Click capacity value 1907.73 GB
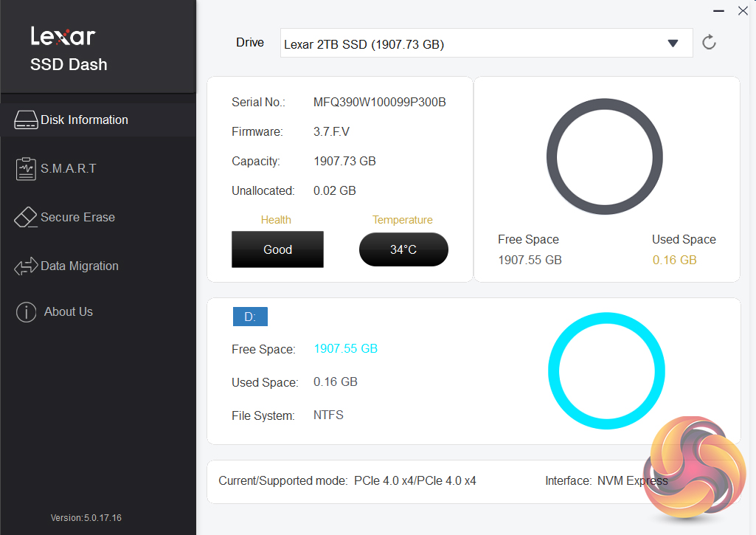The height and width of the screenshot is (535, 756). (344, 161)
